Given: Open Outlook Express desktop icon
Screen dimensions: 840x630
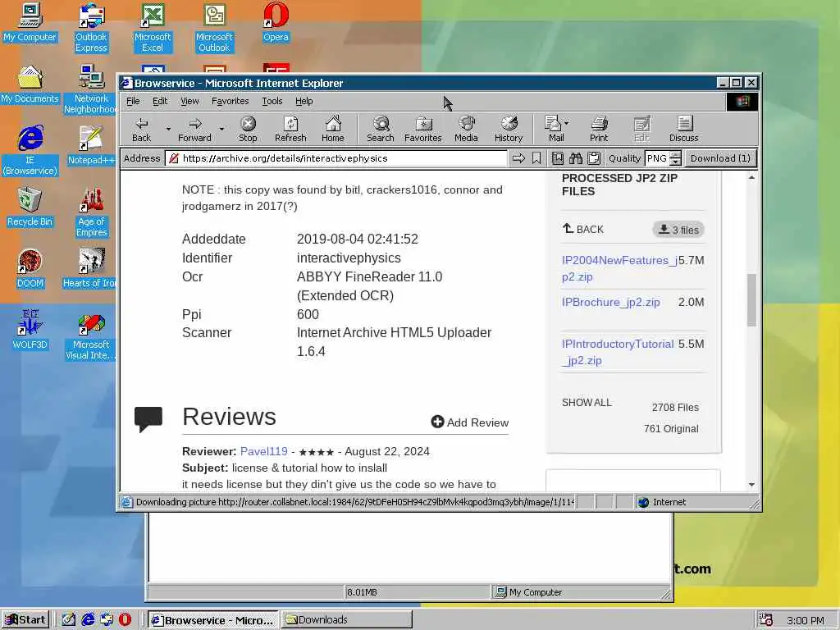Looking at the screenshot, I should [91, 28].
